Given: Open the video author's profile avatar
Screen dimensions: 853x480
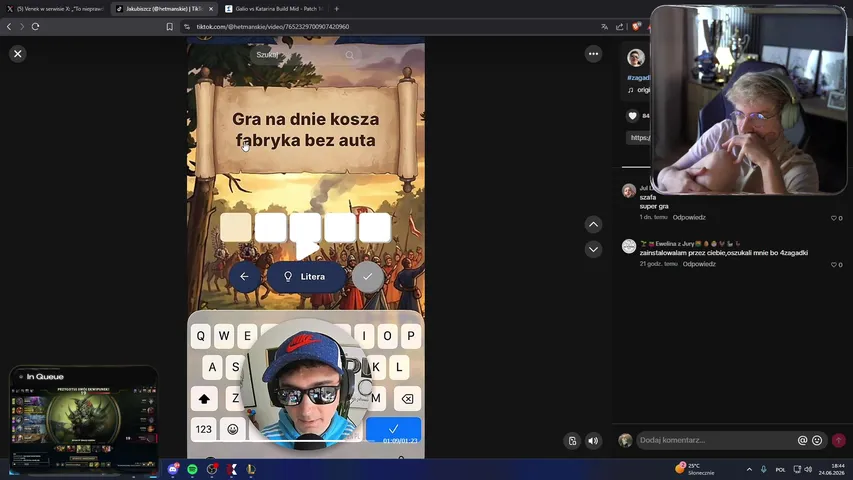Looking at the screenshot, I should [635, 57].
